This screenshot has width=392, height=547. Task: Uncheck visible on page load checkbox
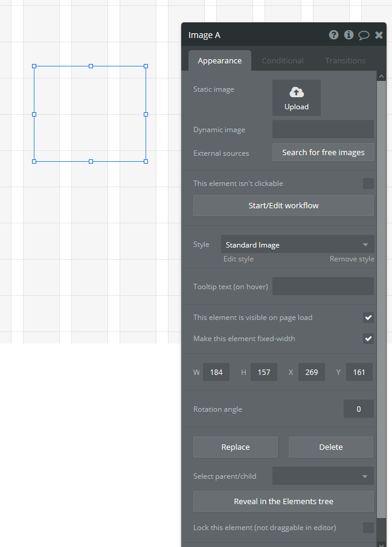click(x=368, y=318)
